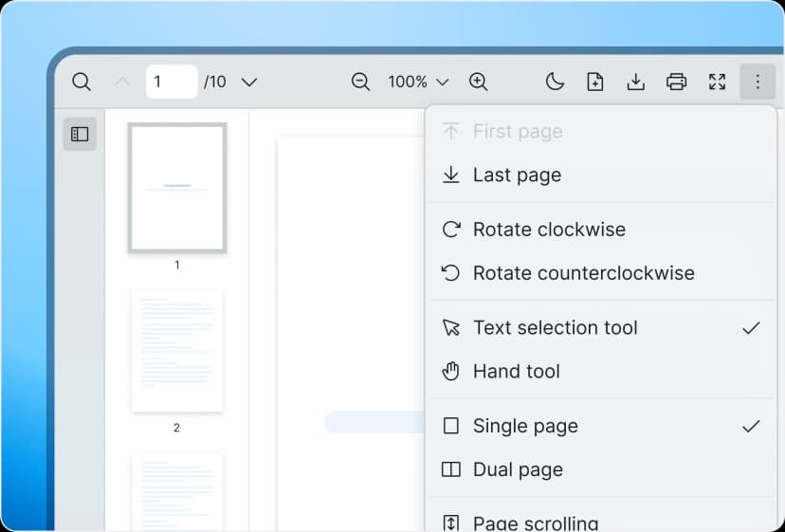Click the third page thumbnail preview

pos(177,492)
